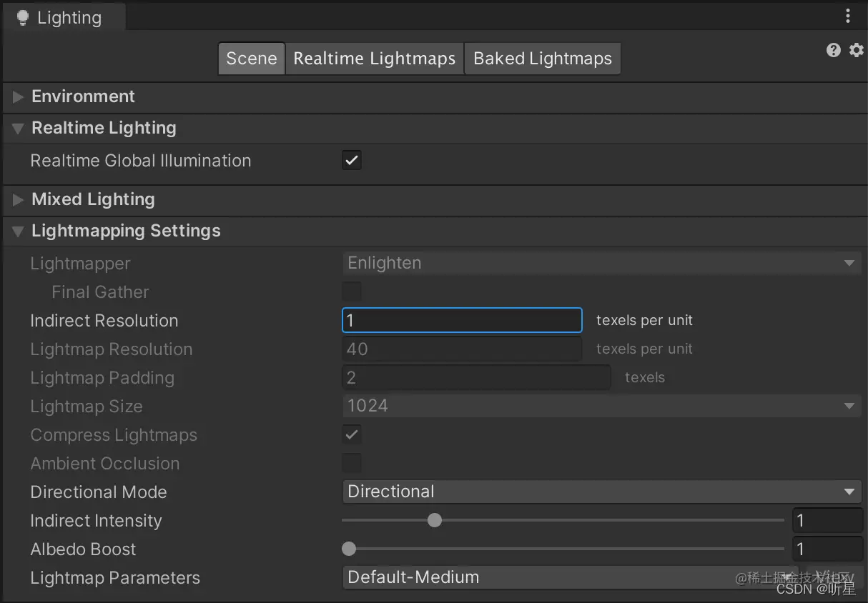Open the Directional Mode dropdown
This screenshot has width=868, height=603.
(601, 492)
